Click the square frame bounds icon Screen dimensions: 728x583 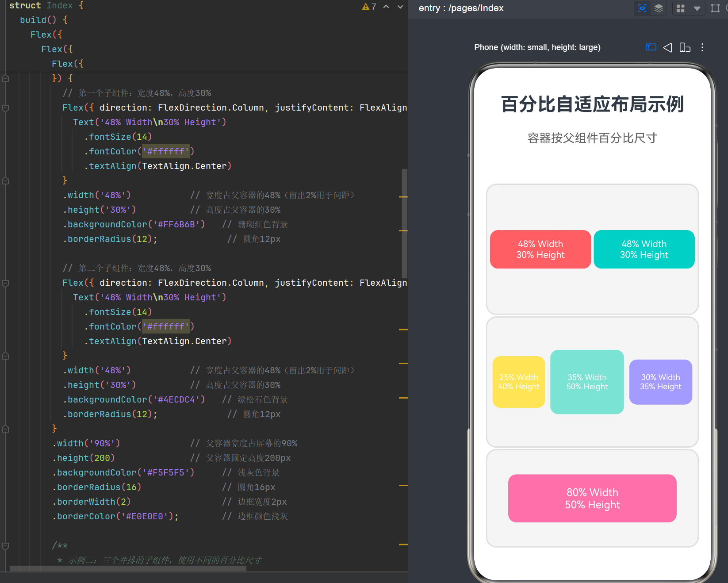point(715,8)
